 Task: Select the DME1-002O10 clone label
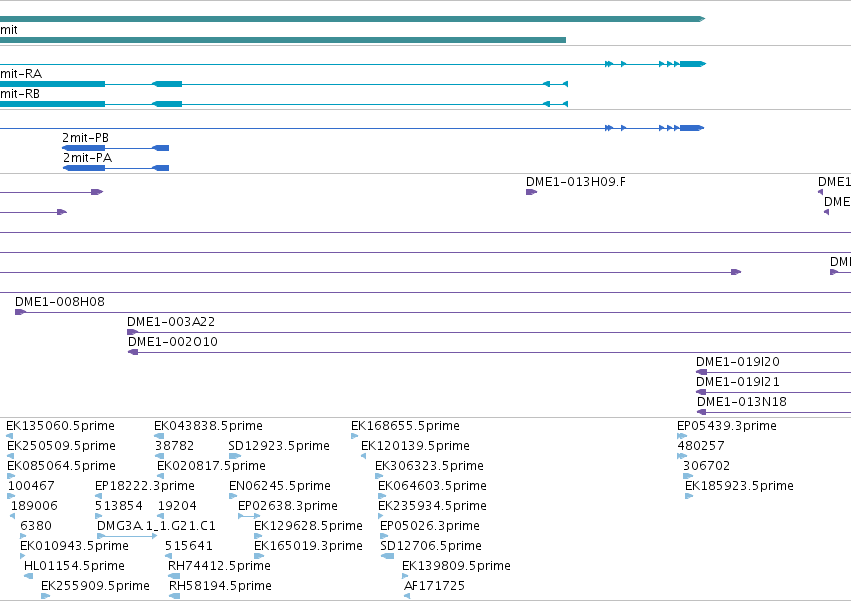173,342
